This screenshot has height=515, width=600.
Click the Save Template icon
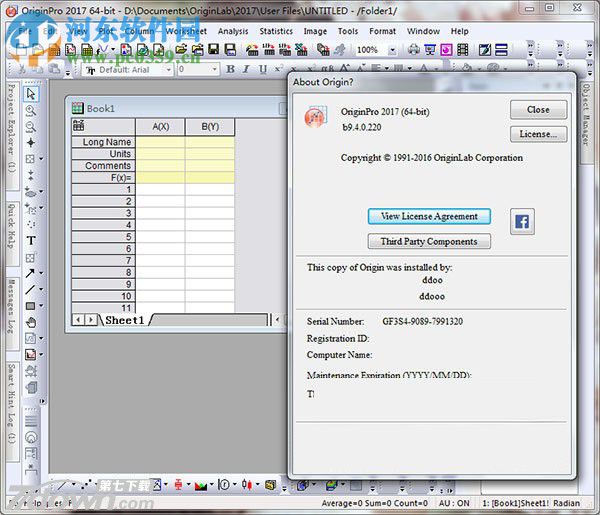click(230, 49)
